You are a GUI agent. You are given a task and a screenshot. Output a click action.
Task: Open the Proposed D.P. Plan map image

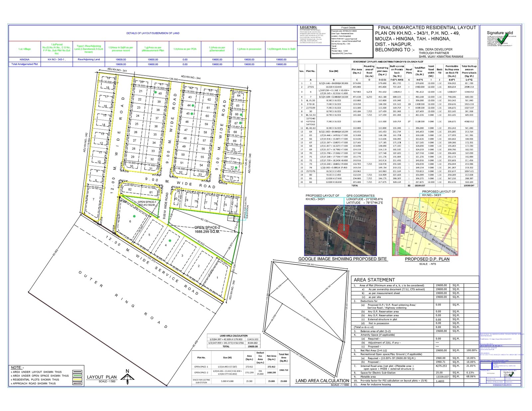pos(425,226)
